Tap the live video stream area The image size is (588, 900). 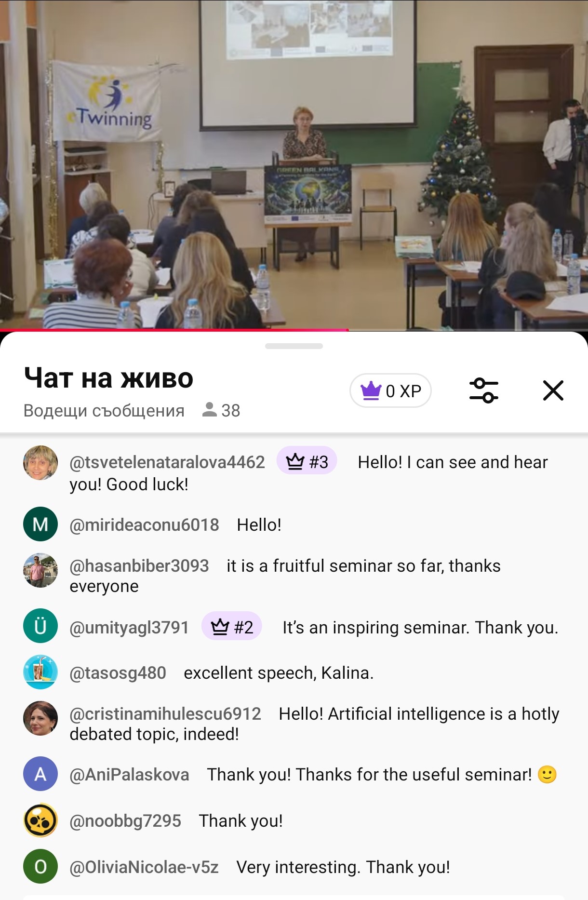click(294, 164)
